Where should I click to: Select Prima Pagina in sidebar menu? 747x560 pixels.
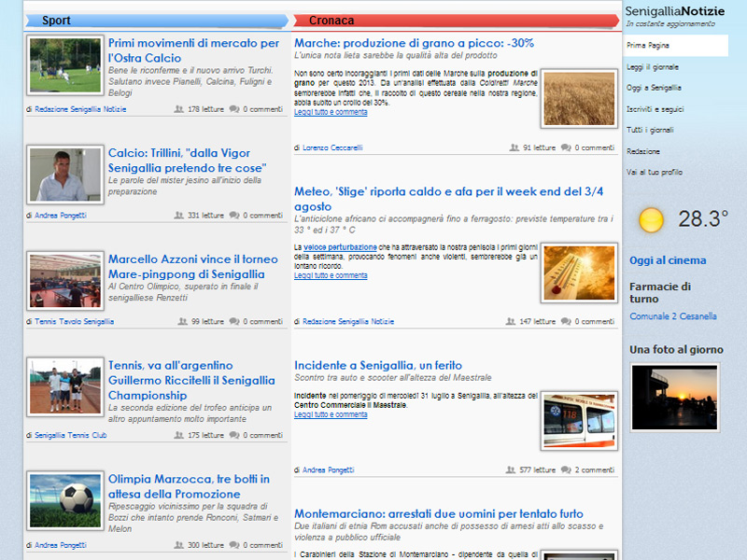coord(648,46)
